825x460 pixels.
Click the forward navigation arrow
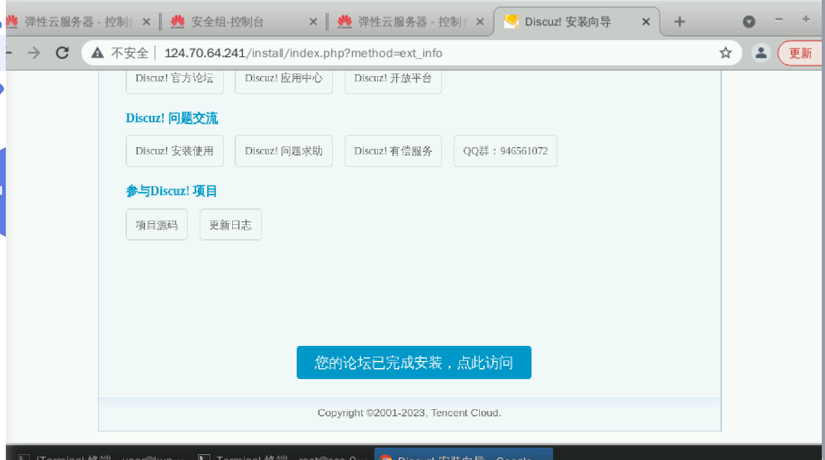click(34, 53)
